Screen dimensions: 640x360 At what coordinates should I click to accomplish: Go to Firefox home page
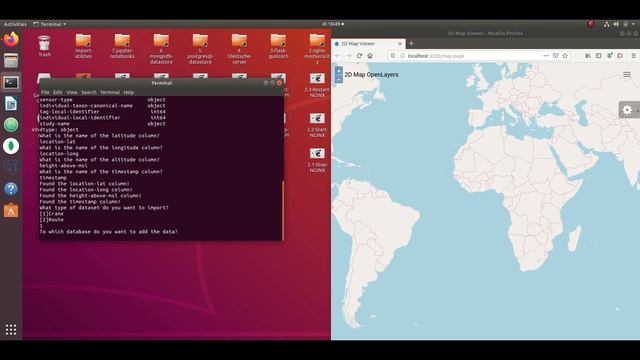pos(370,56)
